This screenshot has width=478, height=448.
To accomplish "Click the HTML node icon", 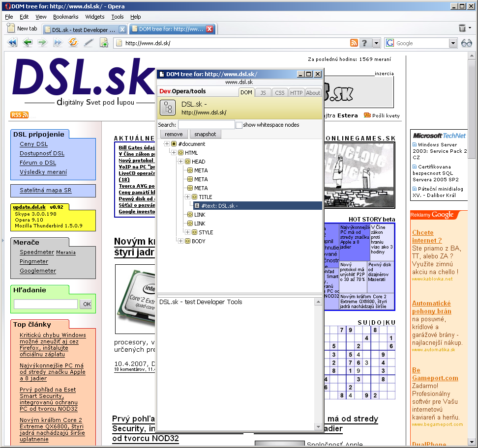I will pos(181,153).
